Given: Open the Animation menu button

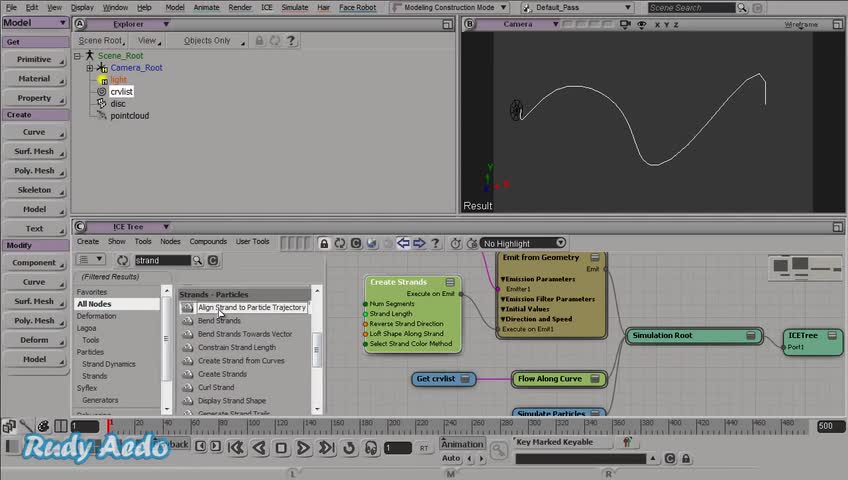Looking at the screenshot, I should 462,444.
